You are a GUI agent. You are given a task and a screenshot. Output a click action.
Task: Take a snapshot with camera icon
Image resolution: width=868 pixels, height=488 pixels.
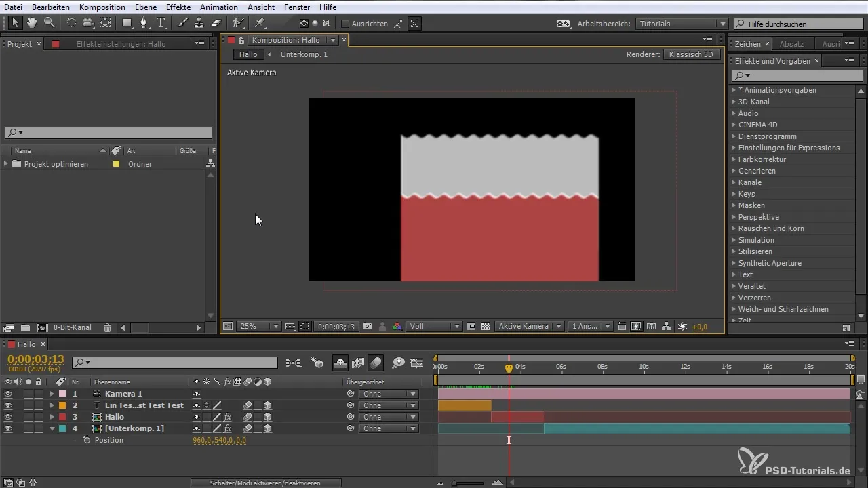(367, 326)
